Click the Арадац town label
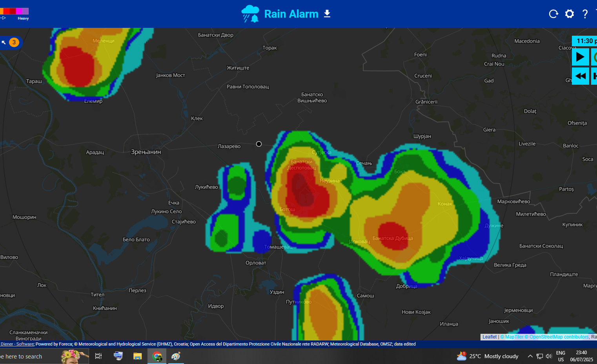This screenshot has height=364, width=597. point(95,152)
